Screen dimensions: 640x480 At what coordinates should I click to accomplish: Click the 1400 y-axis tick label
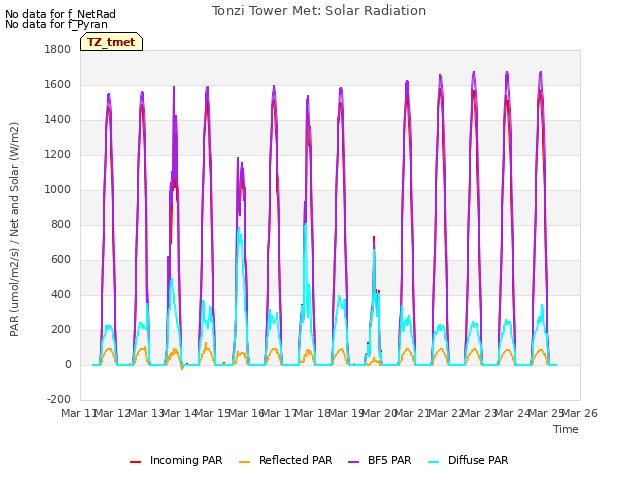click(x=58, y=120)
